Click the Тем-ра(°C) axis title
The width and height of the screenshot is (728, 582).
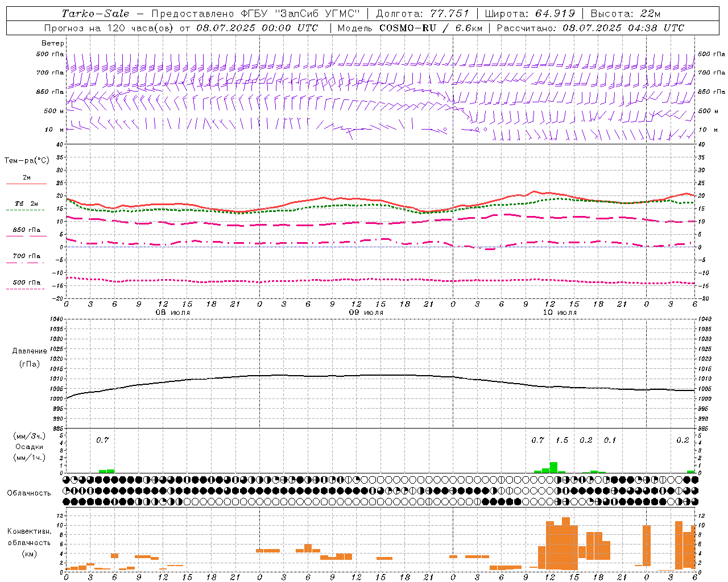pyautogui.click(x=27, y=161)
